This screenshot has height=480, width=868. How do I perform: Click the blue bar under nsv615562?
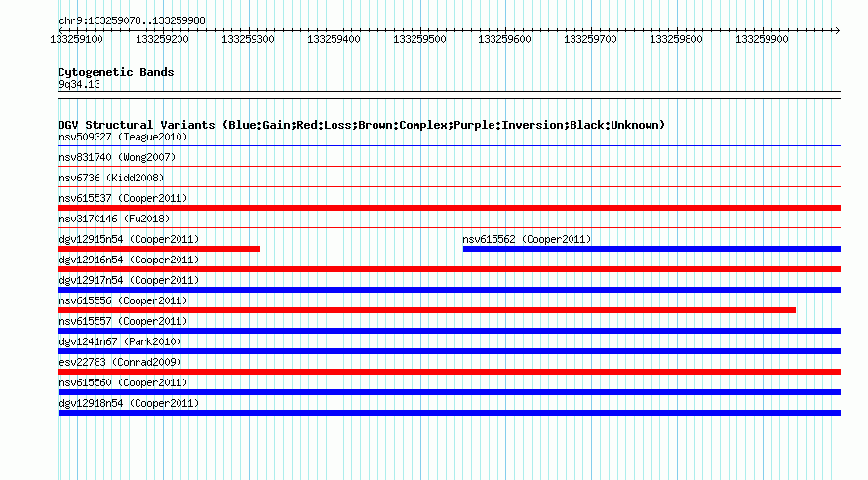[x=651, y=249]
